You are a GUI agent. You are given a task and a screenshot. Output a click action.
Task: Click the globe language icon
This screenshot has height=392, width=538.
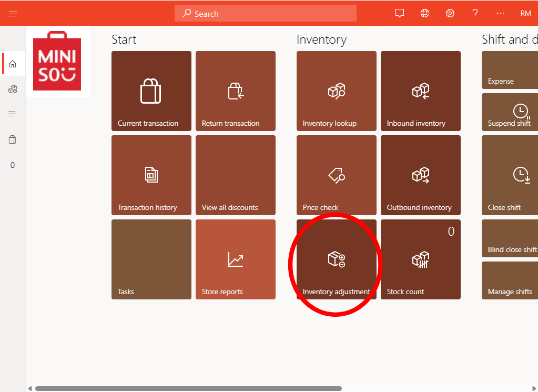[x=425, y=14]
